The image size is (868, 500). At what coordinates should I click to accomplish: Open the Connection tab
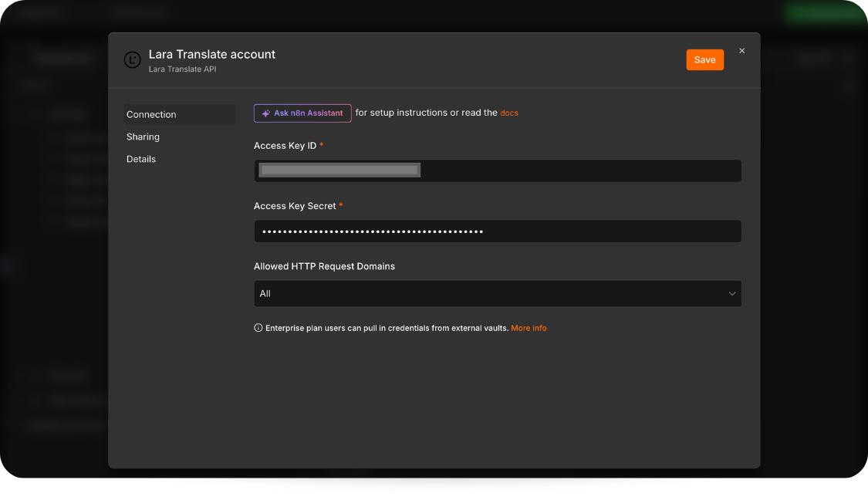tap(179, 115)
